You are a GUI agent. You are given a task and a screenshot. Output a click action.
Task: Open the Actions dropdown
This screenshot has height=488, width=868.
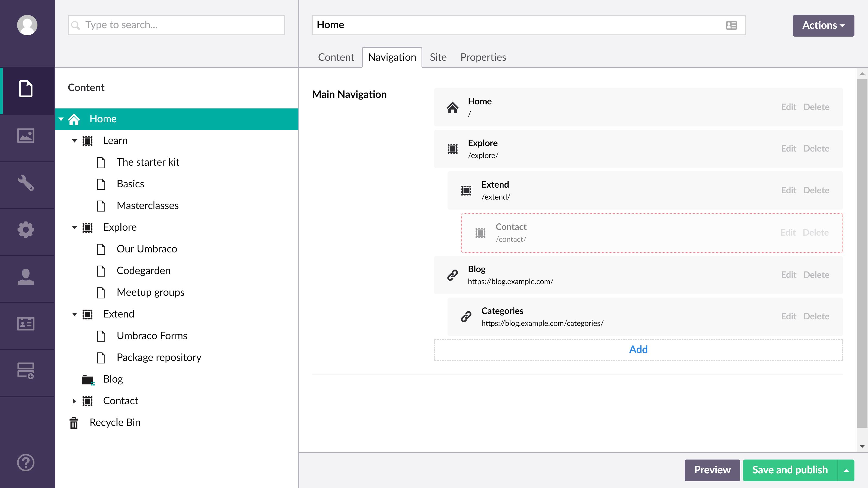(x=823, y=25)
